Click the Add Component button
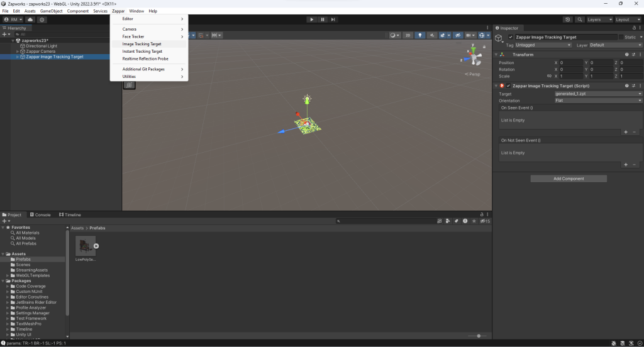This screenshot has height=347, width=644. (x=569, y=179)
